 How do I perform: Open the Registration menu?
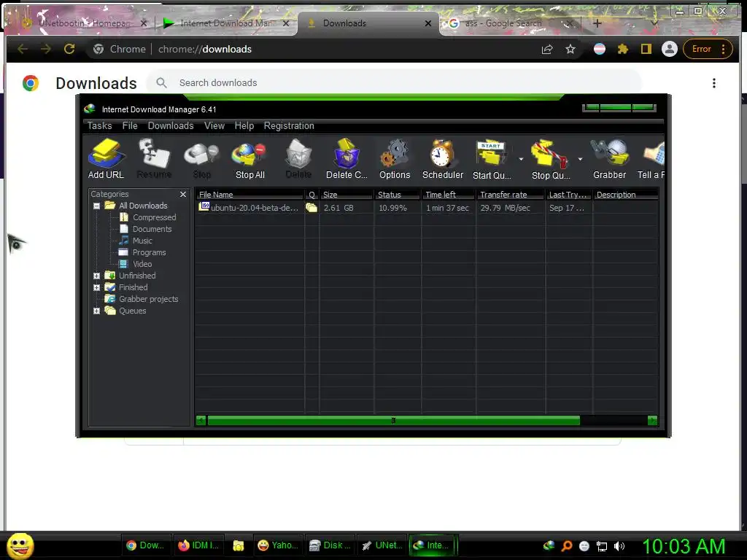[289, 125]
